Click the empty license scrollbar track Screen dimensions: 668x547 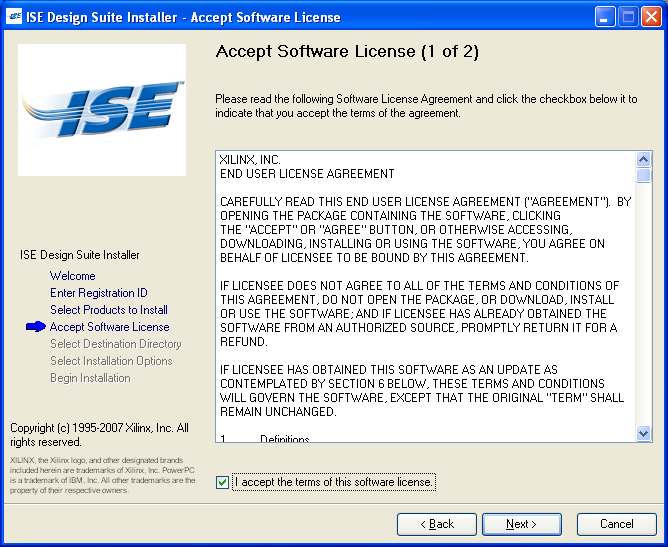643,300
